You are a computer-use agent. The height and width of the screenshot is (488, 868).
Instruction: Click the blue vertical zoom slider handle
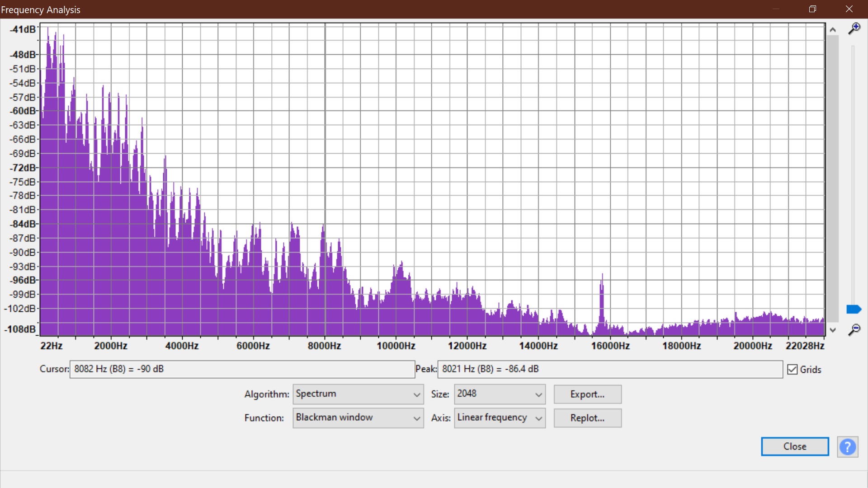(854, 309)
